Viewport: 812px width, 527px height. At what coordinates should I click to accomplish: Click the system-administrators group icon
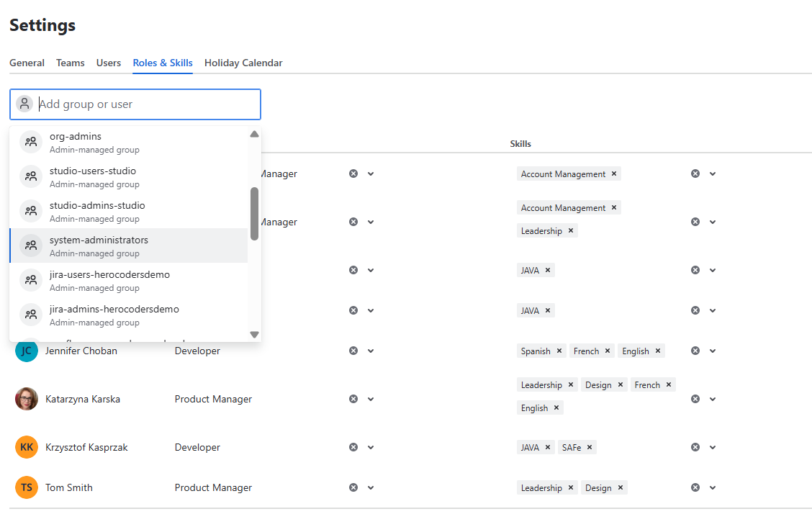pos(31,246)
